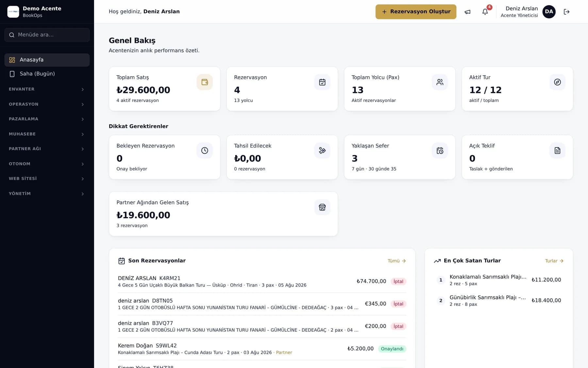This screenshot has height=368, width=588.
Task: Click the ₺0,00 Tahsil Edilecek value
Action: tap(248, 158)
